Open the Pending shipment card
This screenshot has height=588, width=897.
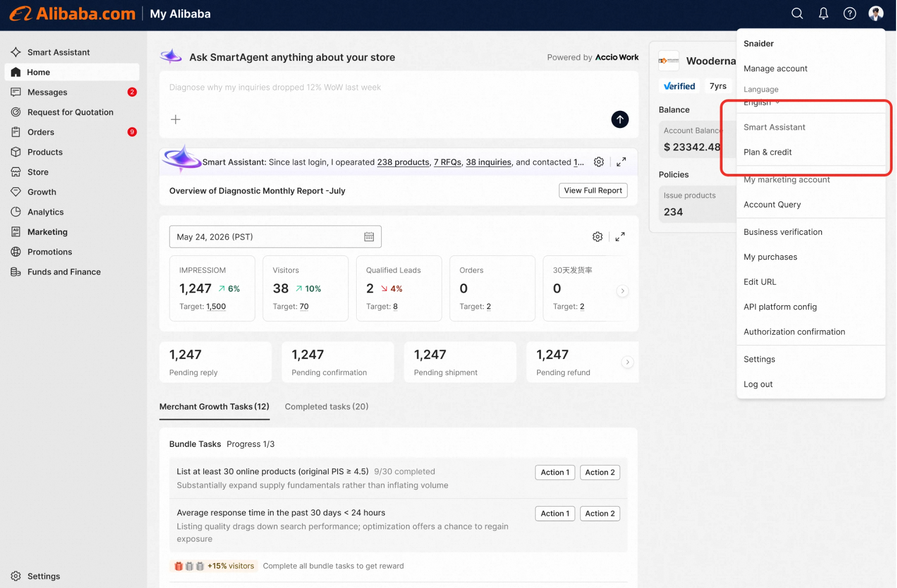461,362
